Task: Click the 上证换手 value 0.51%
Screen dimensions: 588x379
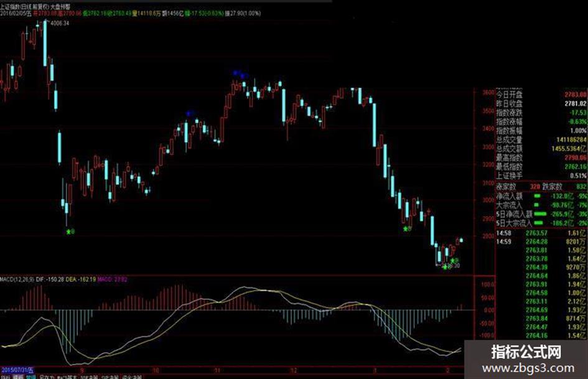Action: tap(578, 175)
